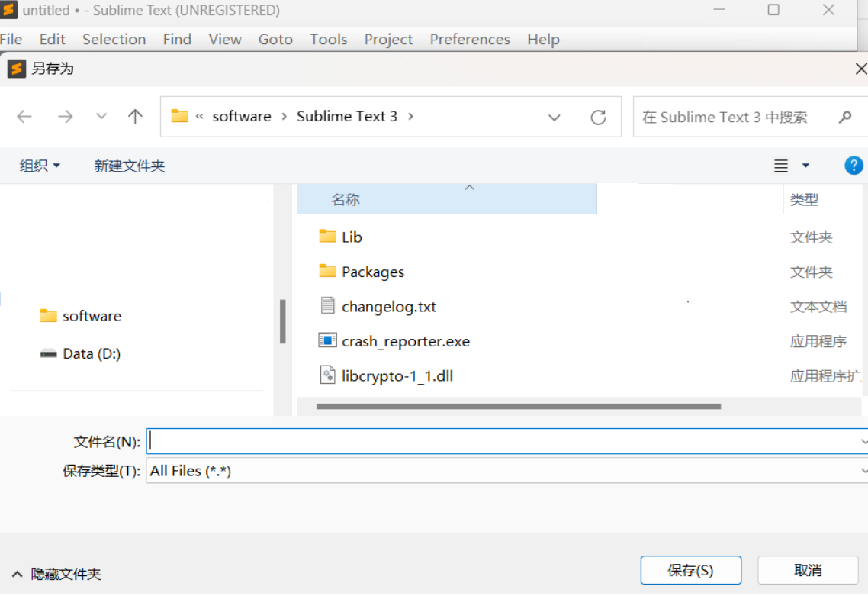Viewport: 868px width, 596px height.
Task: Create a new folder with 新建文件夹
Action: [130, 166]
